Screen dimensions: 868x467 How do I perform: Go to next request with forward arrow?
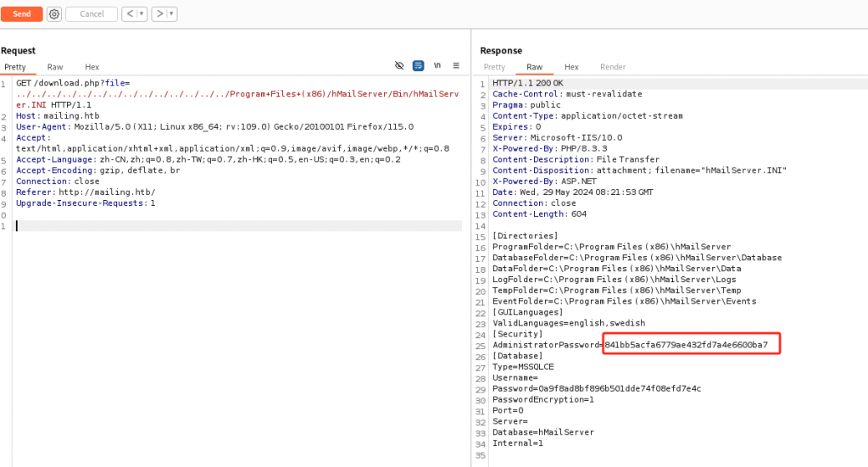[159, 14]
